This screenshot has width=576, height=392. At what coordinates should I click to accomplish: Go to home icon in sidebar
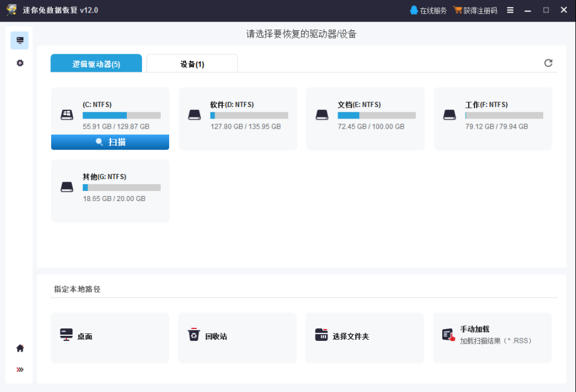click(20, 348)
